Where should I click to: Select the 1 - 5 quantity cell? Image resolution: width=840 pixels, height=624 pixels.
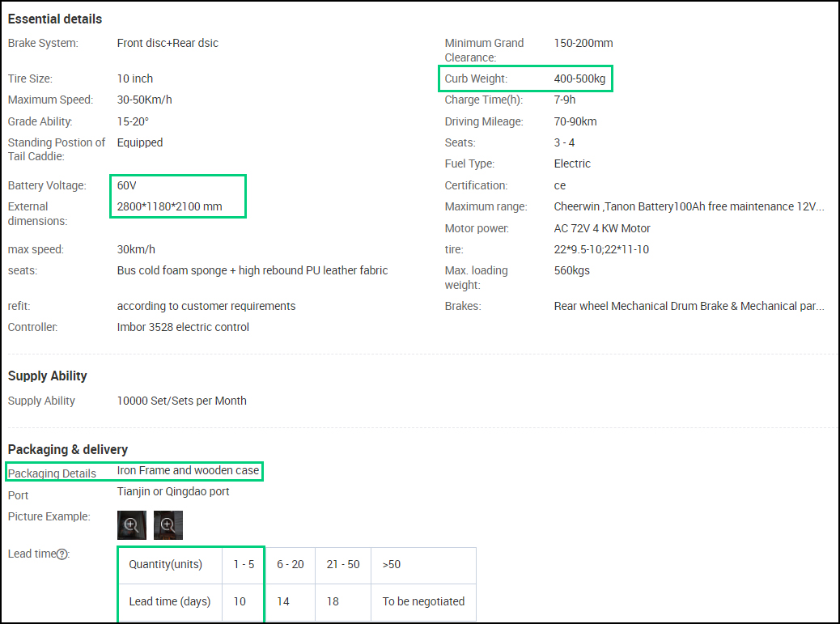coord(244,564)
